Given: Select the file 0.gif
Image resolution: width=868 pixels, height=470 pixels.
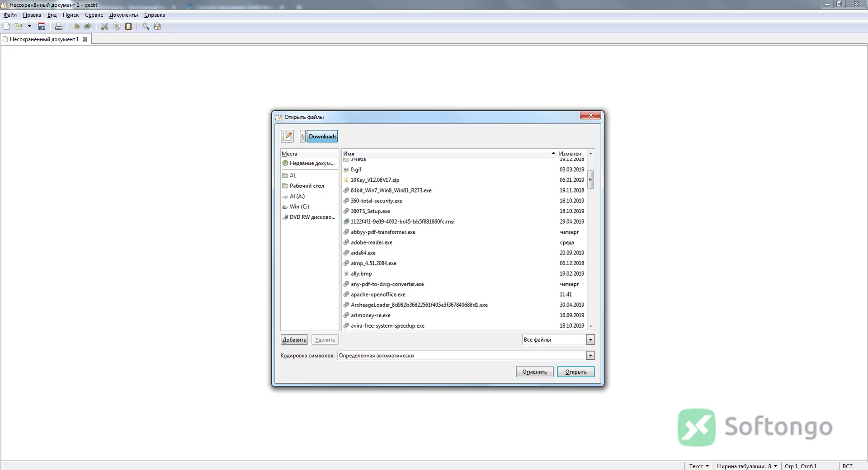Looking at the screenshot, I should tap(464, 169).
